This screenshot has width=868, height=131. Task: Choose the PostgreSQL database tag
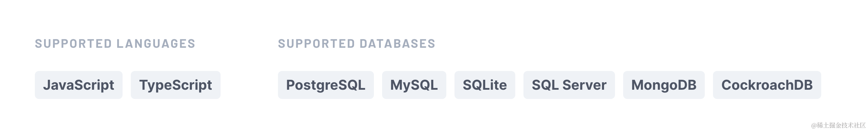(326, 85)
